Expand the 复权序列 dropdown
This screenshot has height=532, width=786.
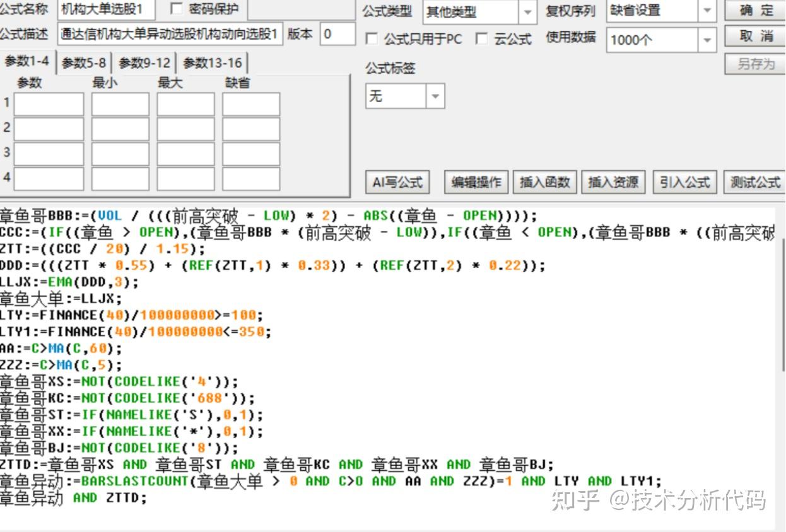(707, 11)
